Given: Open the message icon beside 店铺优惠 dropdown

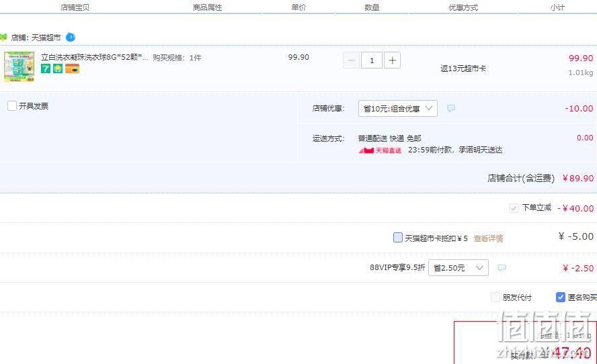Looking at the screenshot, I should tap(451, 108).
